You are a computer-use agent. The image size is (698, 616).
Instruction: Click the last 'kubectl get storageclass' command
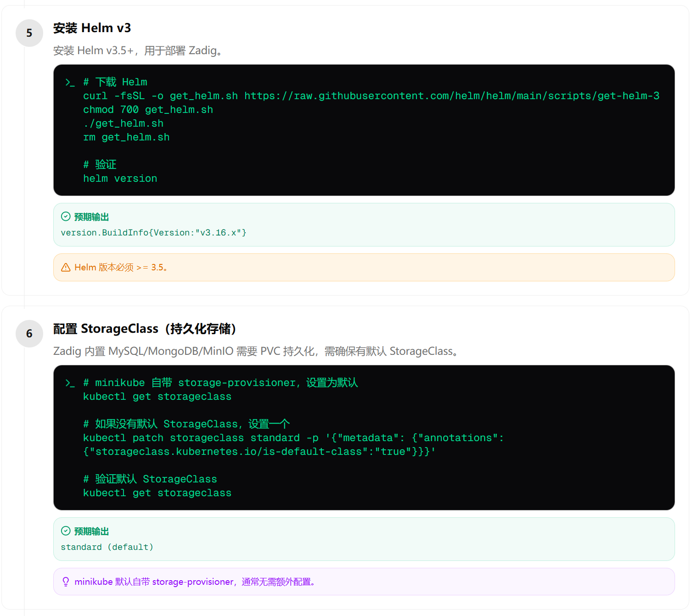pyautogui.click(x=157, y=493)
